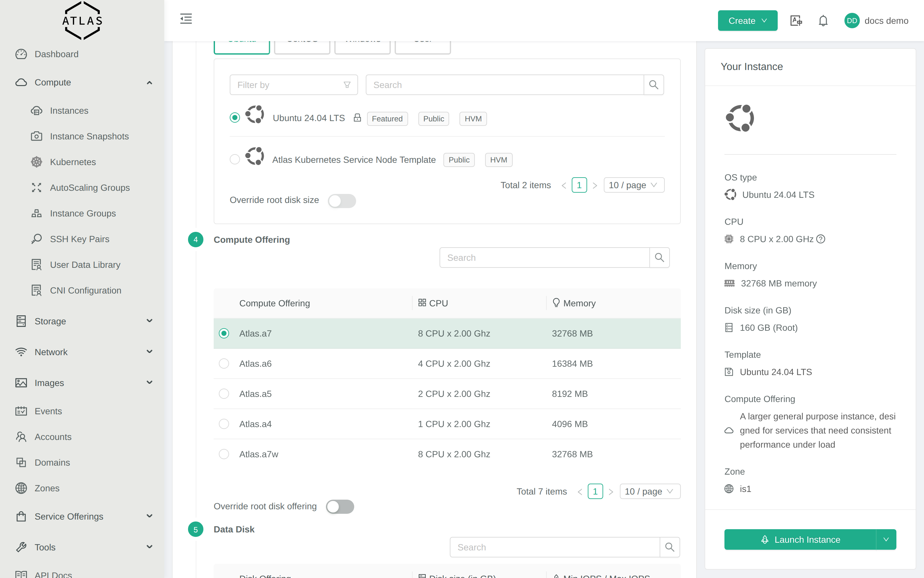The width and height of the screenshot is (924, 578).
Task: Select the Atlas.a7w offering radio
Action: coord(224,454)
